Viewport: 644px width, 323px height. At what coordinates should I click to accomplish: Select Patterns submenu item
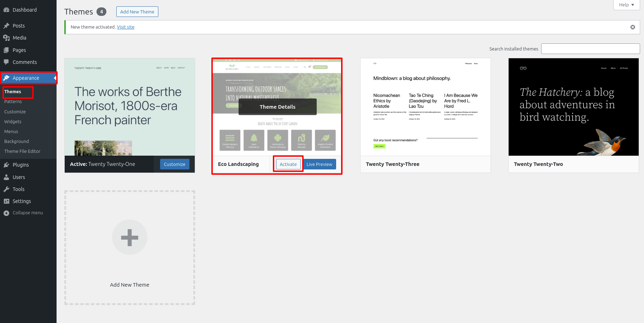click(x=13, y=102)
